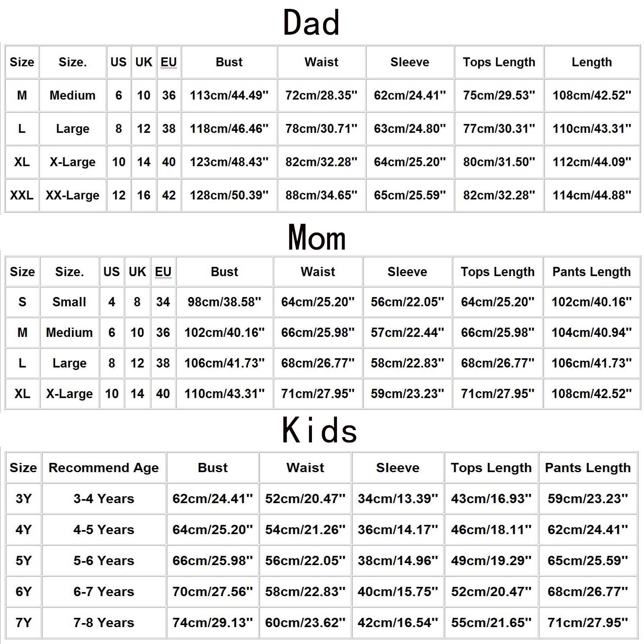Select the 3-4 Years age cell
Image resolution: width=644 pixels, height=644 pixels.
pos(103,499)
